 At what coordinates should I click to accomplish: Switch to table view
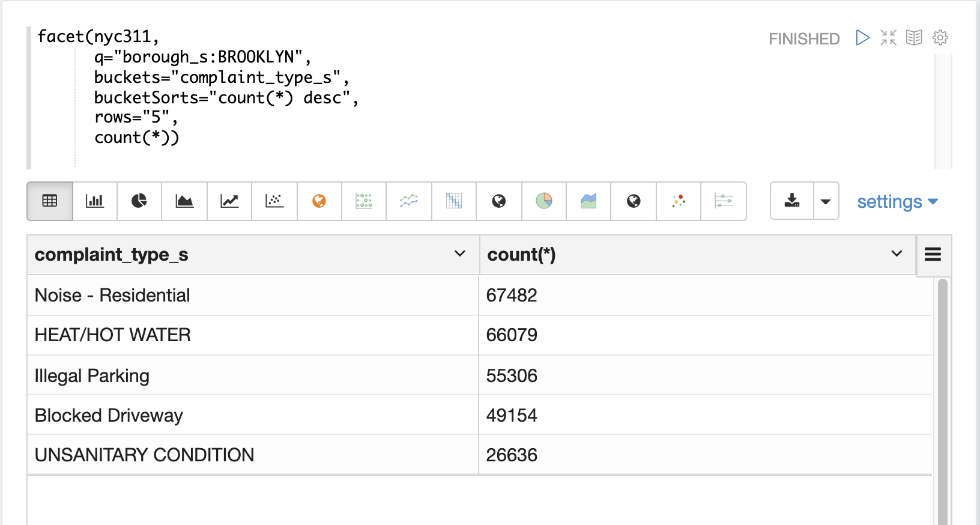pyautogui.click(x=50, y=201)
